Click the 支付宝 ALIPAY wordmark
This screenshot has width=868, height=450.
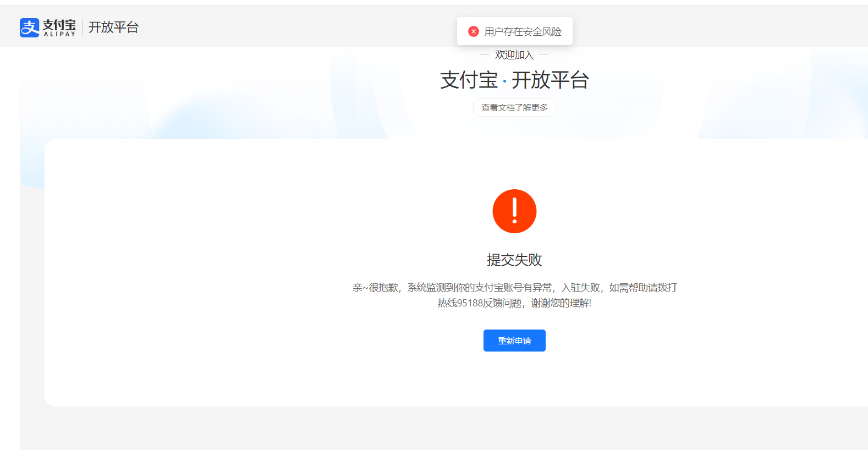59,28
